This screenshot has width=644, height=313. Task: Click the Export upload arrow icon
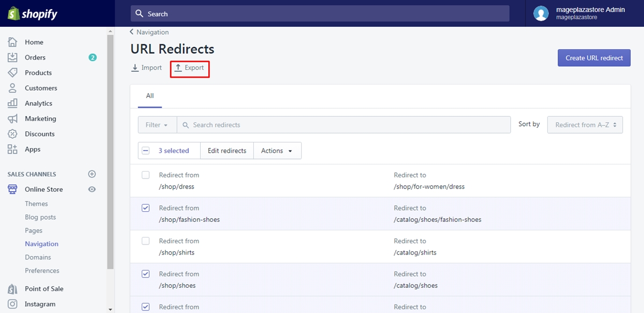tap(178, 68)
